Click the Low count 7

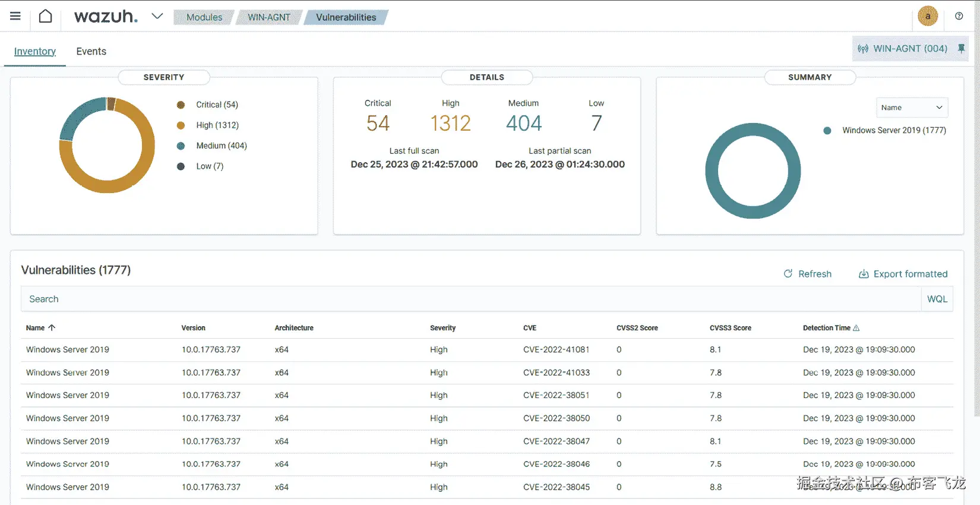pyautogui.click(x=596, y=123)
